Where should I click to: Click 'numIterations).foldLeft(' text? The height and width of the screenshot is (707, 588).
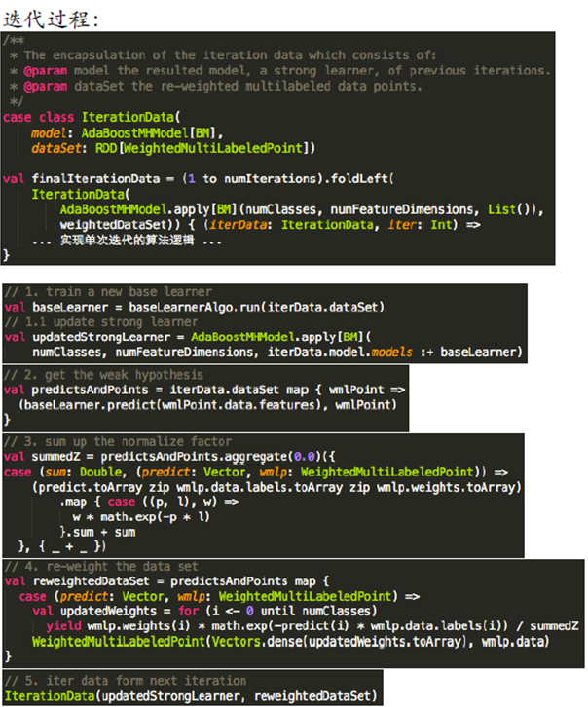[x=309, y=179]
